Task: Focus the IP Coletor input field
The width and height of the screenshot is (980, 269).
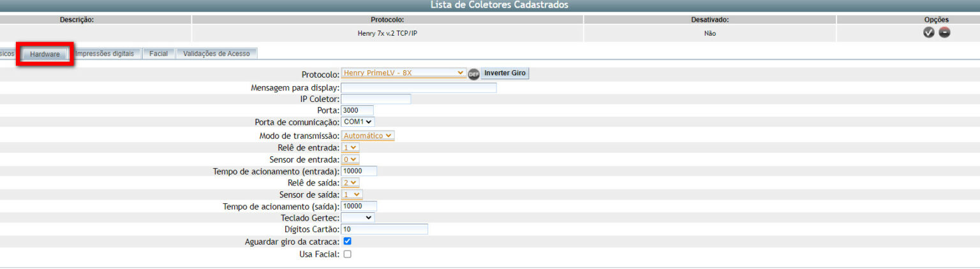Action: (376, 99)
